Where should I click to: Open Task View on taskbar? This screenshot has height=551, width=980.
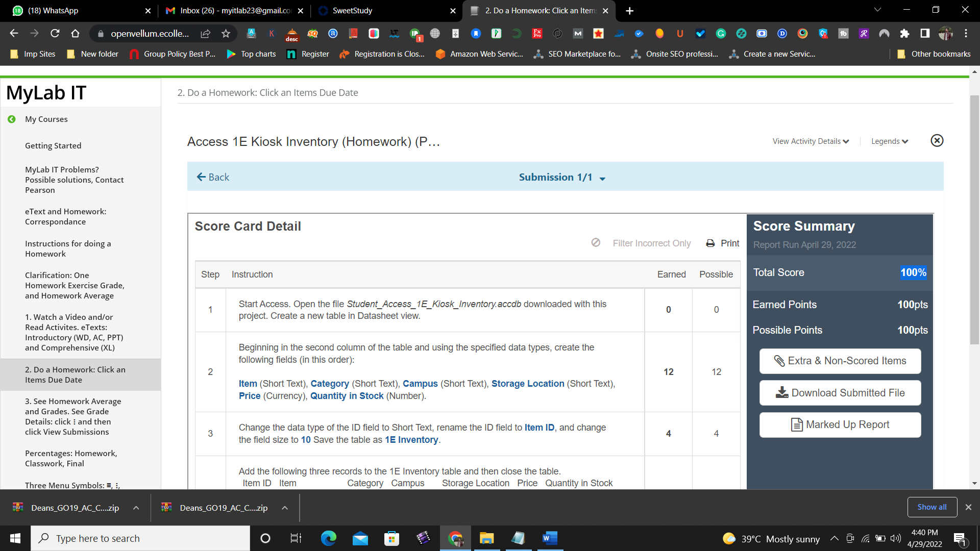(x=296, y=538)
